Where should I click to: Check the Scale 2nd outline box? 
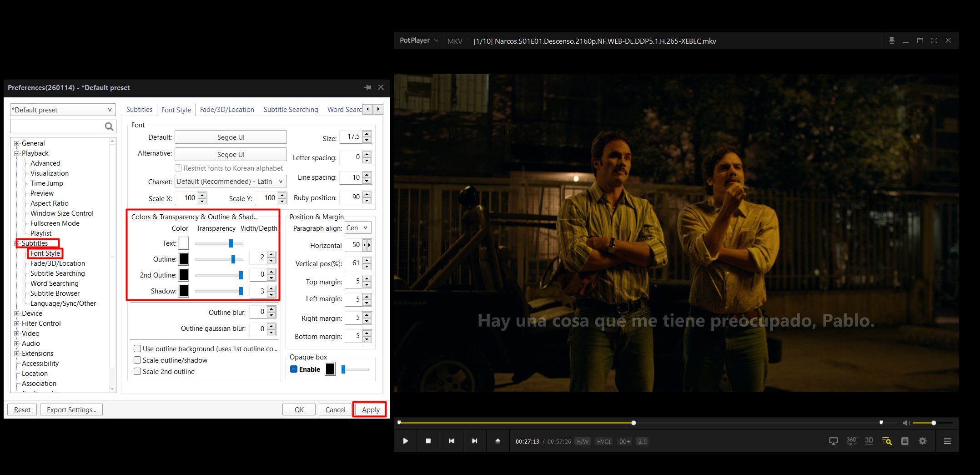(137, 371)
